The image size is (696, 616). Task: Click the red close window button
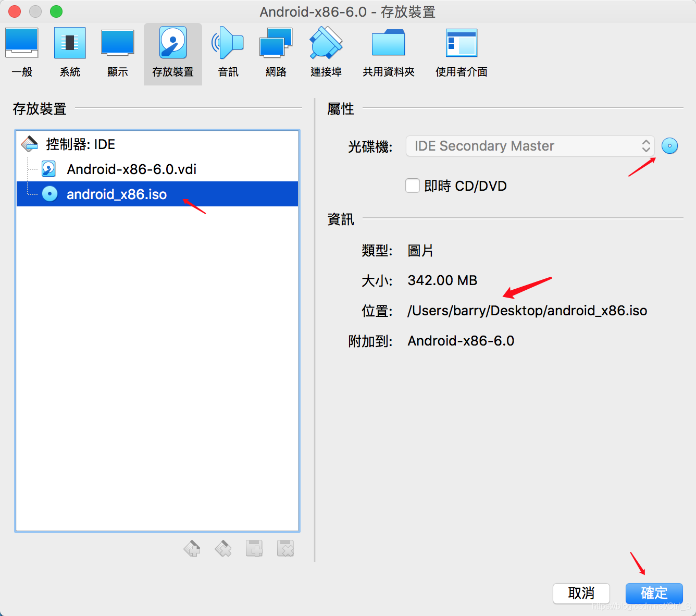click(x=15, y=11)
